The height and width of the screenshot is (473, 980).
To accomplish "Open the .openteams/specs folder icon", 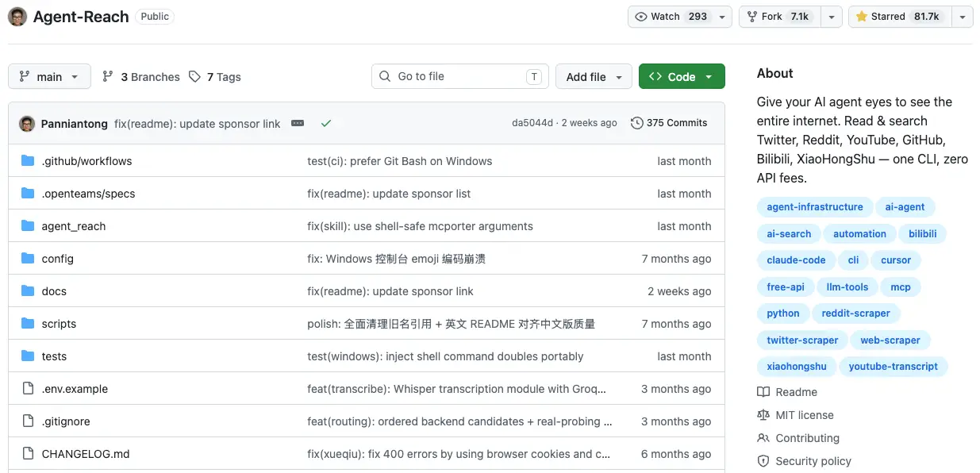I will coord(28,194).
